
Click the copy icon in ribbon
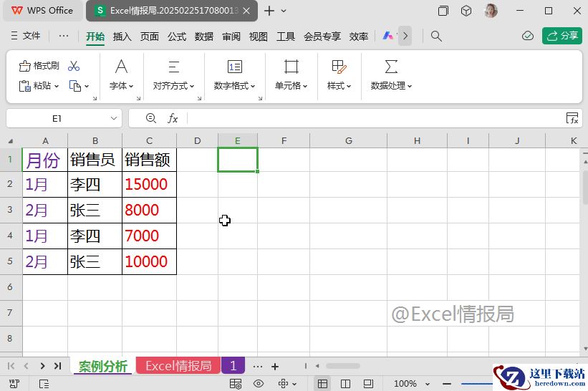75,86
